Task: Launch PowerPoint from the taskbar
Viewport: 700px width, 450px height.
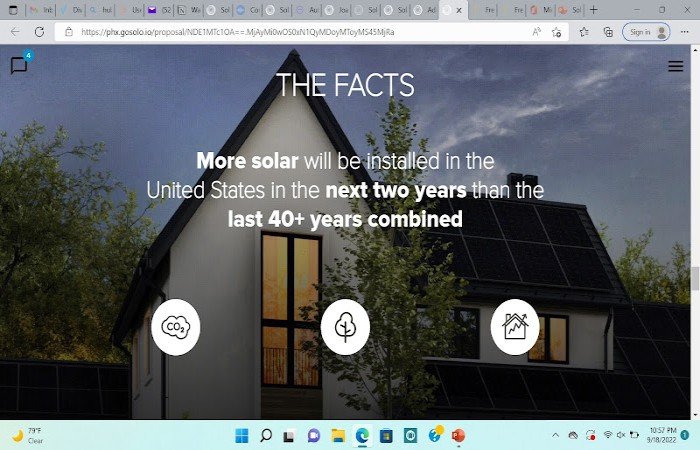Action: [459, 435]
